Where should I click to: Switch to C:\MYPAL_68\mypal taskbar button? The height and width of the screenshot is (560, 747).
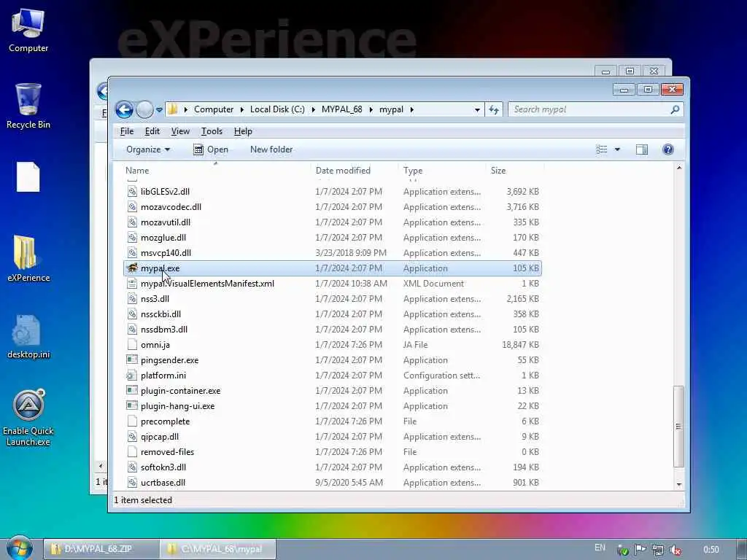click(x=218, y=549)
